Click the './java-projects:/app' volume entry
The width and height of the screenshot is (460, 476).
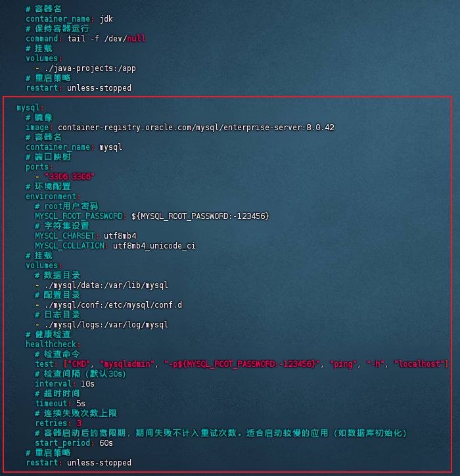pos(90,68)
